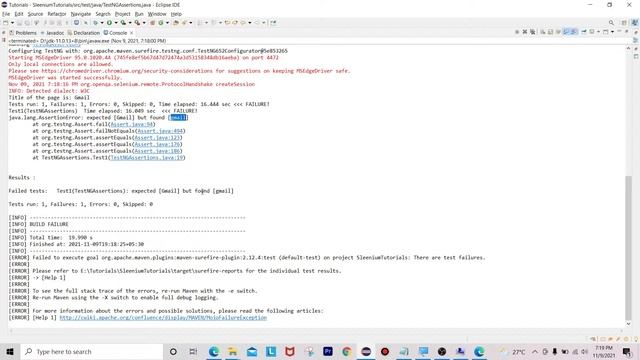The width and height of the screenshot is (640, 360).
Task: Open the TestNGAssertions.java:19 stack trace link
Action: pyautogui.click(x=147, y=158)
